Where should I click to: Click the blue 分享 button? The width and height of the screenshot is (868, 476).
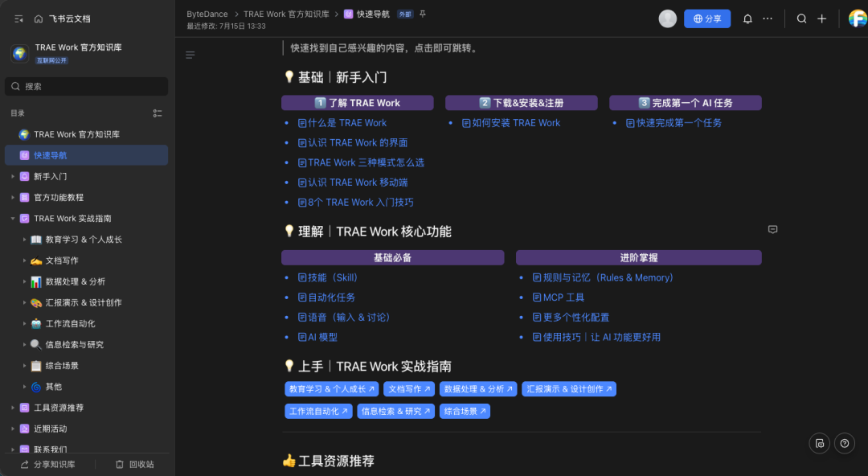pyautogui.click(x=707, y=18)
